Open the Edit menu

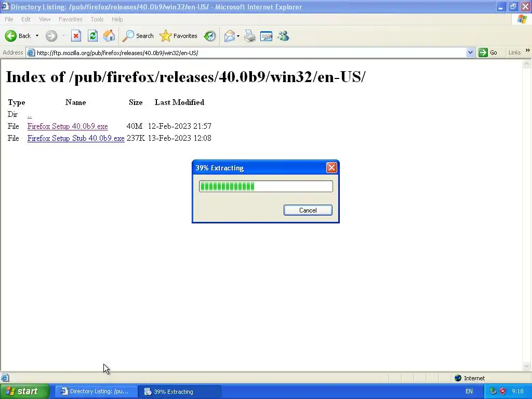point(26,19)
